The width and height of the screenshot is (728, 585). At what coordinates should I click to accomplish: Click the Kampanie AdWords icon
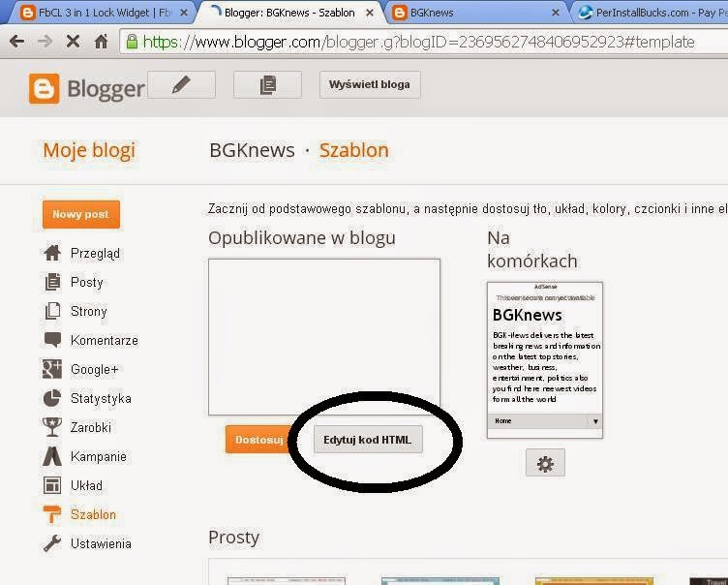pos(52,456)
